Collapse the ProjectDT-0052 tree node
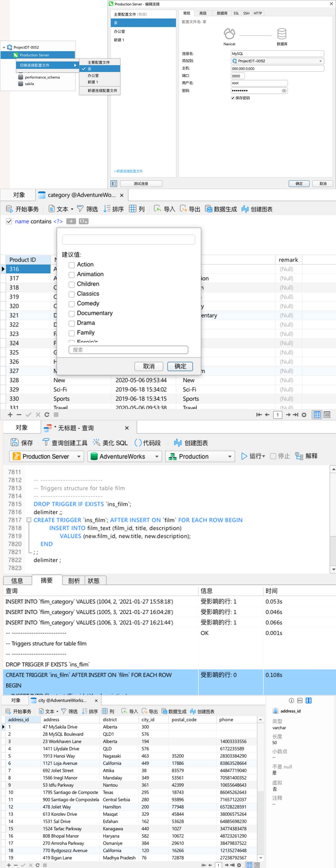Screen dimensions: 336x868 (4, 47)
